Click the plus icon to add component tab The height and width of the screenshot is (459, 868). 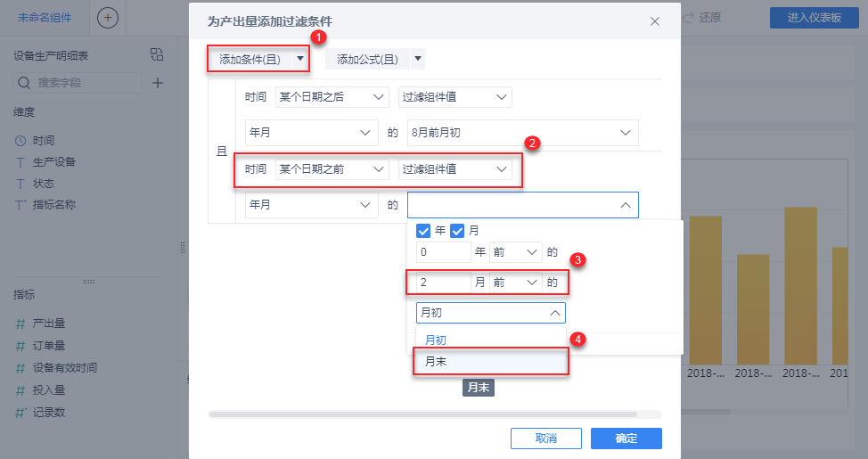[x=107, y=18]
